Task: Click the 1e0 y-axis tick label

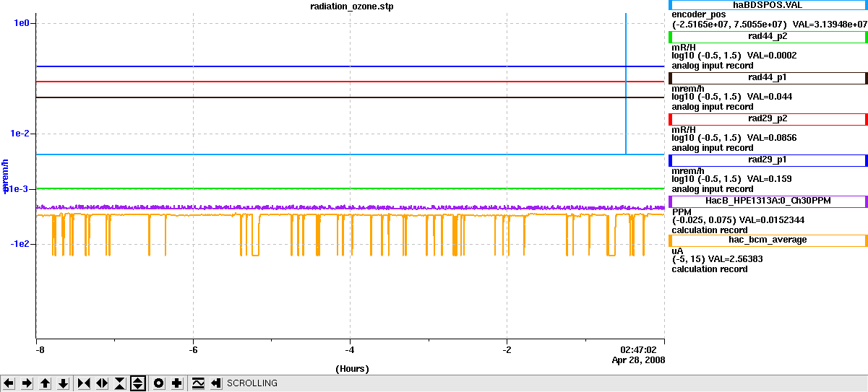Action: tap(22, 23)
